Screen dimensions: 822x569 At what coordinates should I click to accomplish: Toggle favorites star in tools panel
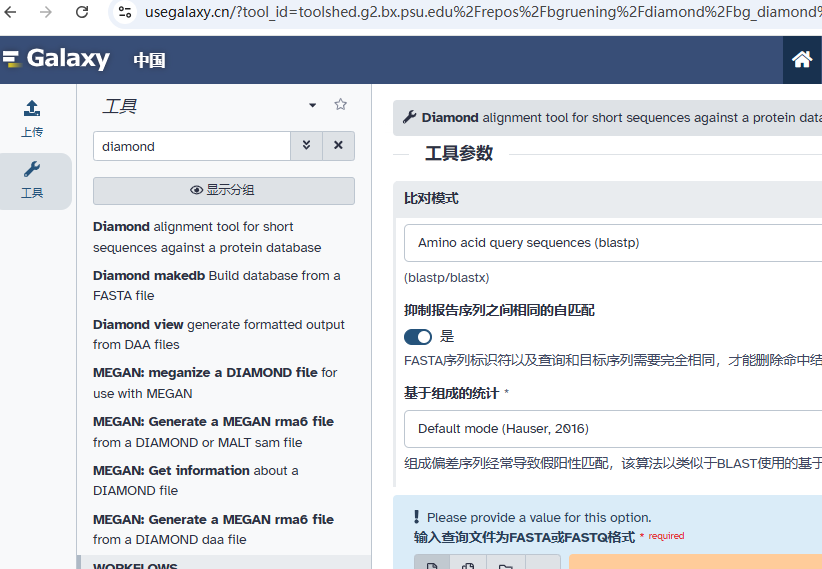point(341,104)
